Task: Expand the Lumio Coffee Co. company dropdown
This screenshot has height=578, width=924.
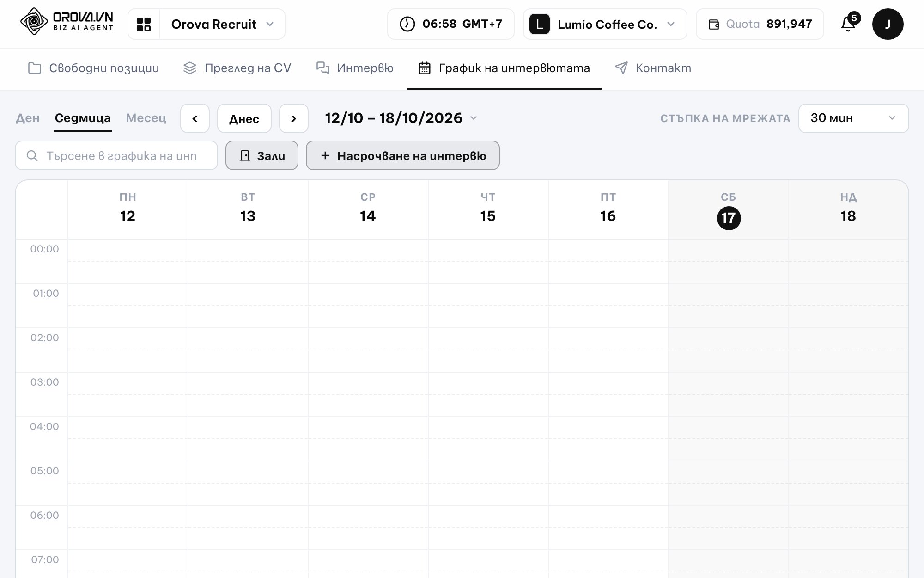Action: click(x=605, y=24)
